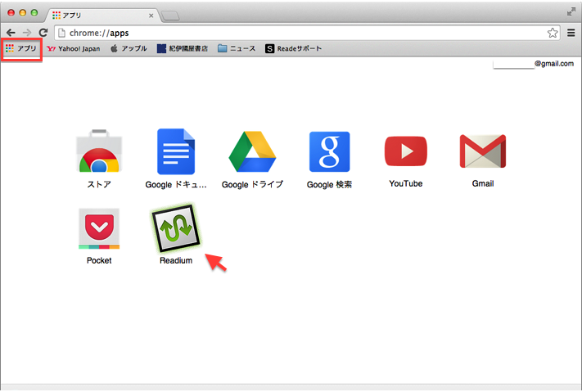Open the Readerサポート bookmark
582x392 pixels.
pyautogui.click(x=294, y=48)
